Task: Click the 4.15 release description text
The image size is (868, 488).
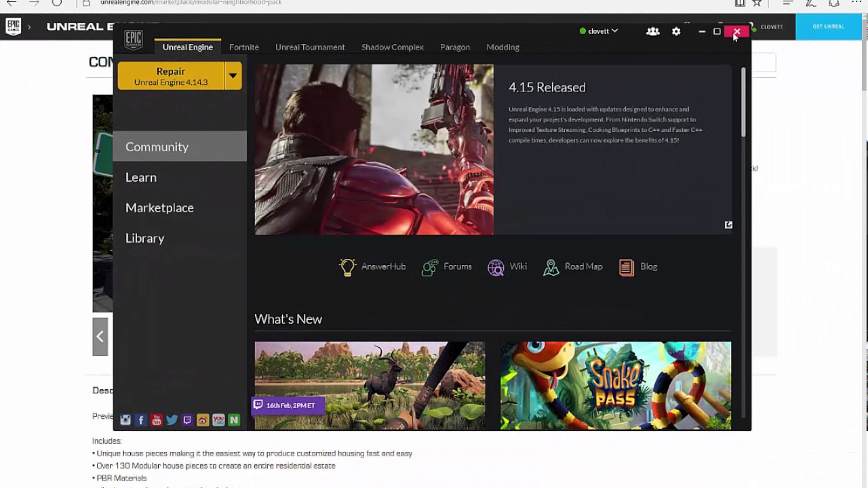Action: coord(606,125)
